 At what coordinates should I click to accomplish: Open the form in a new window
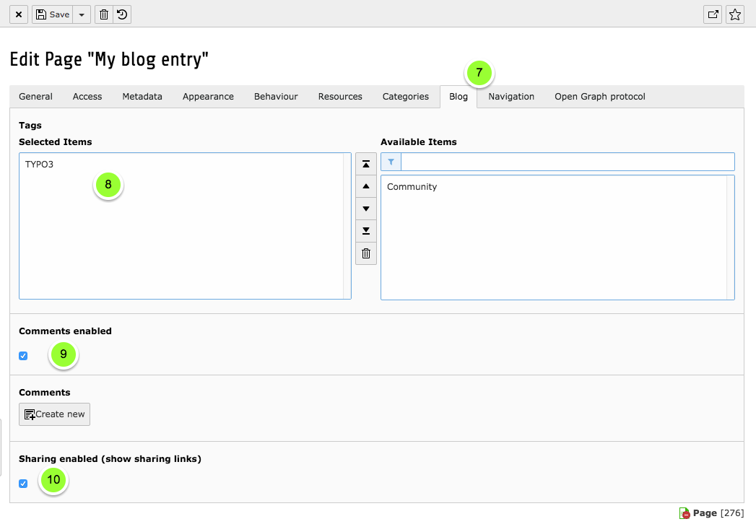coord(713,14)
